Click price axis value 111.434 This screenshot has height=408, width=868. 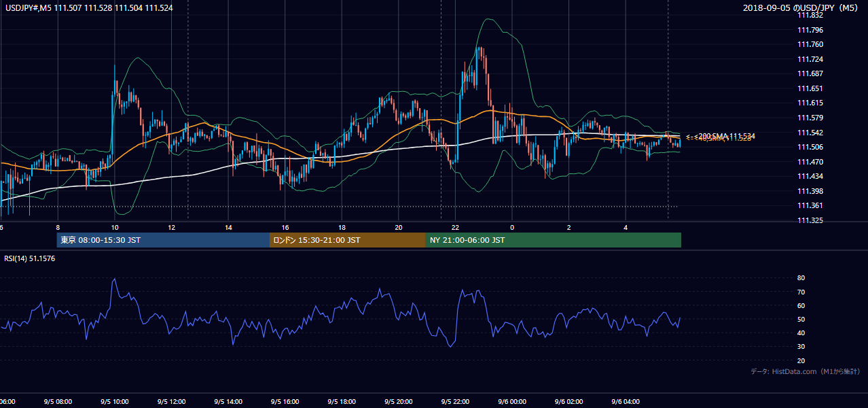point(810,176)
